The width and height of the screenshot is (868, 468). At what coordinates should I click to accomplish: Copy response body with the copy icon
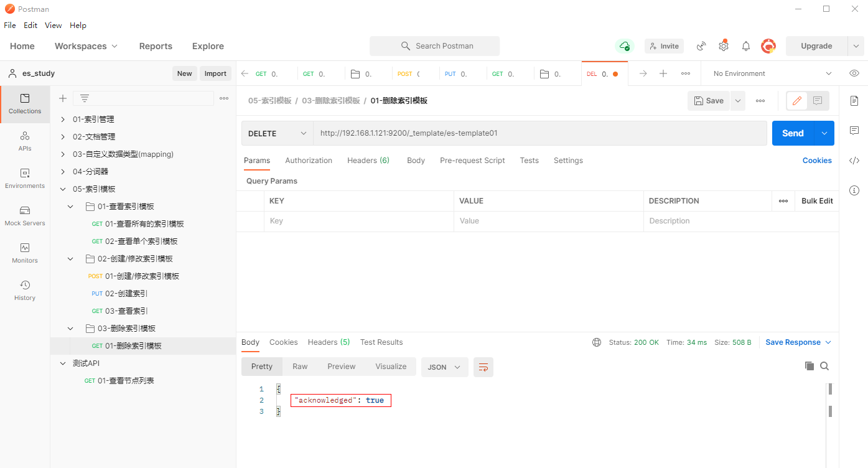click(x=809, y=366)
